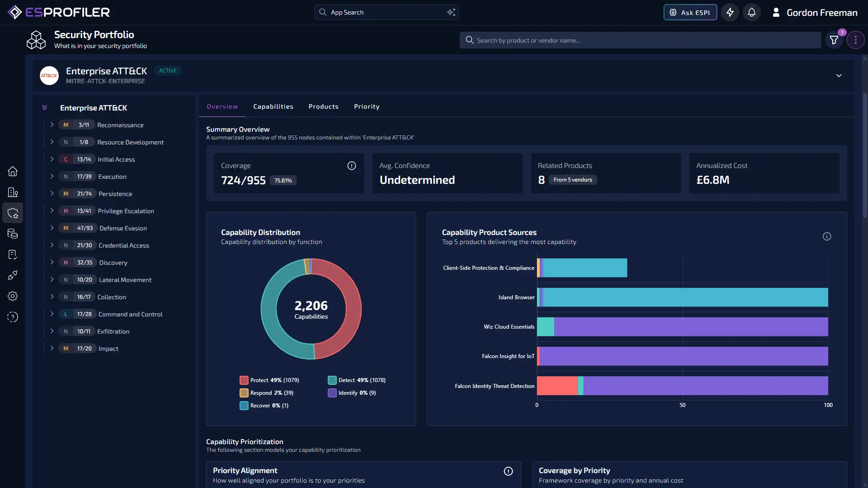Open the notifications bell

tap(752, 12)
